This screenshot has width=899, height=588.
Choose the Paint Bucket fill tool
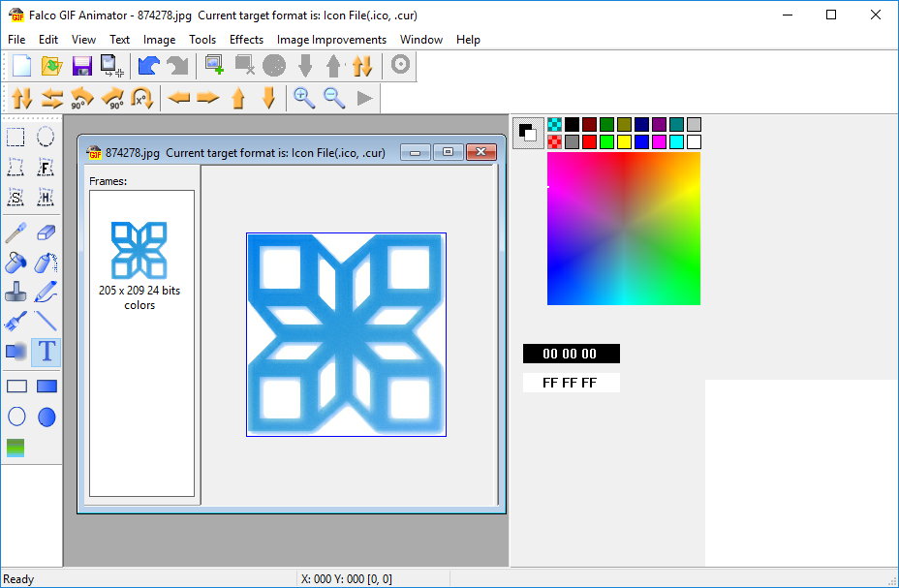tap(15, 263)
